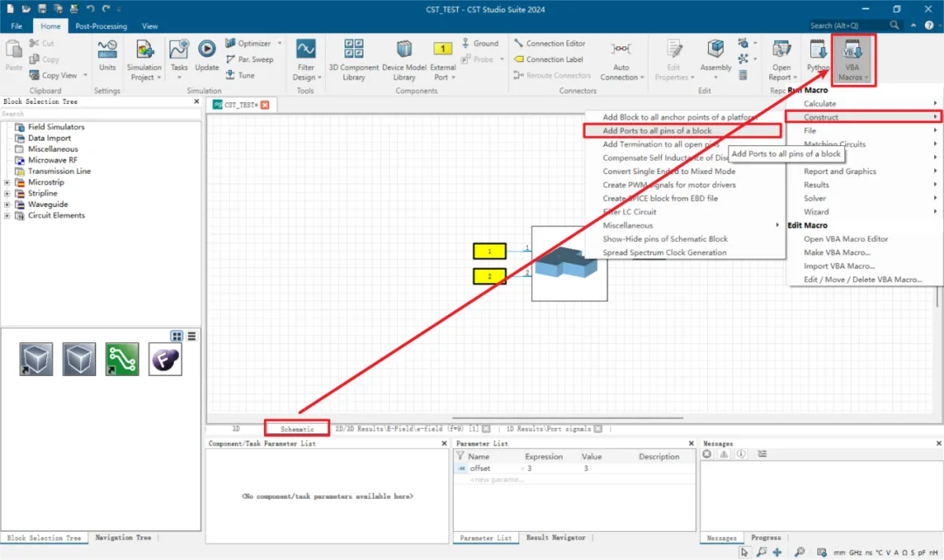Switch to the Navigation Tree tab
944x560 pixels.
click(x=123, y=538)
